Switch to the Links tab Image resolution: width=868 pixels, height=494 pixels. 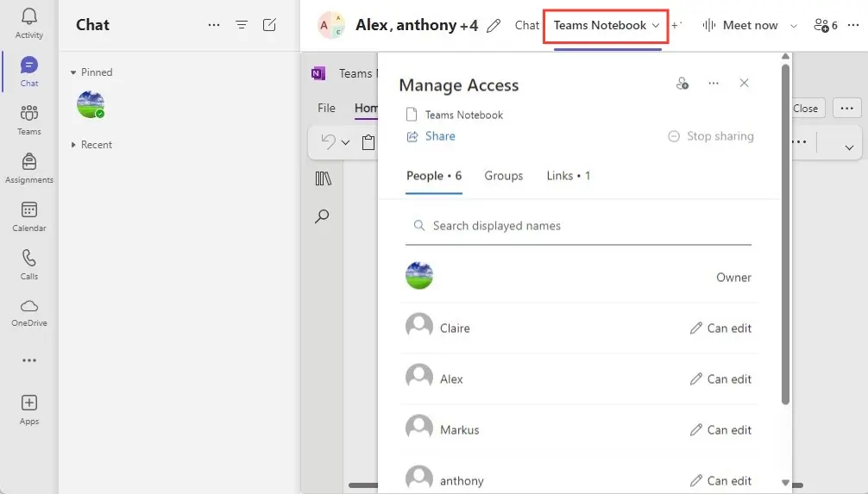tap(568, 176)
